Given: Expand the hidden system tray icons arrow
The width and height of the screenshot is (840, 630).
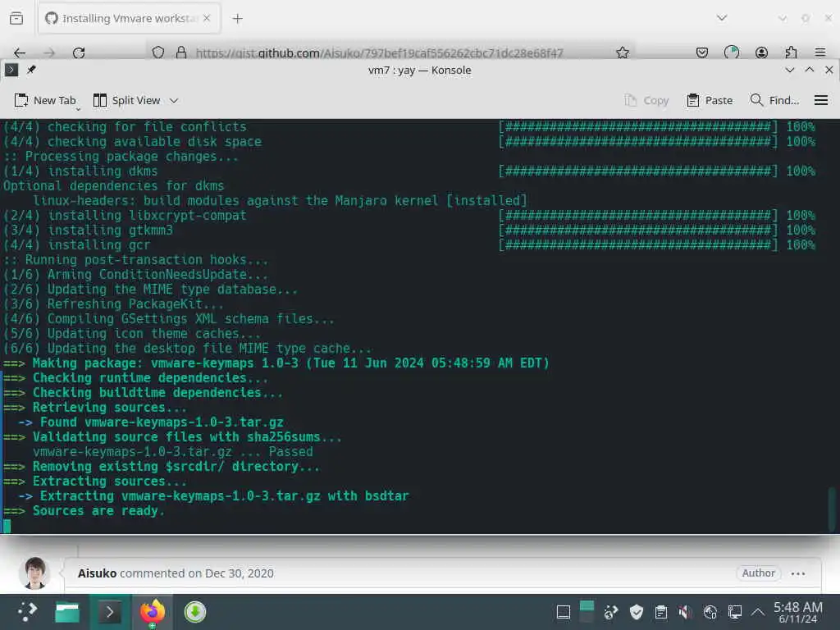Looking at the screenshot, I should 757,612.
